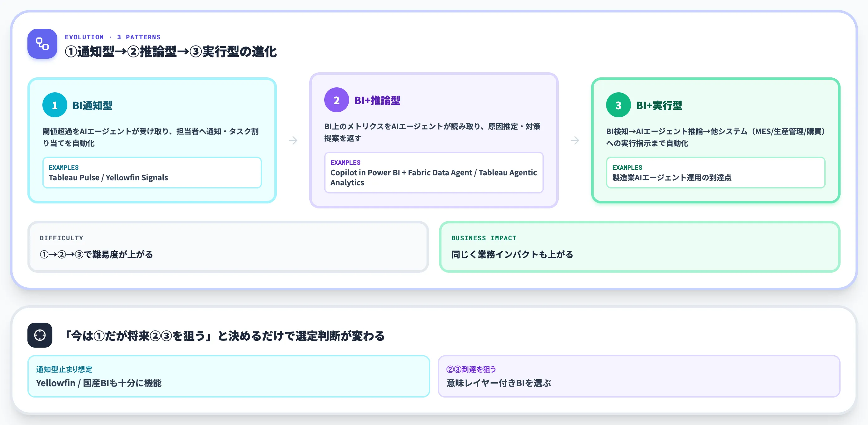Click description BI検知→AIエージェント推論→他システム
Viewport: 868px width, 425px height.
pyautogui.click(x=716, y=137)
